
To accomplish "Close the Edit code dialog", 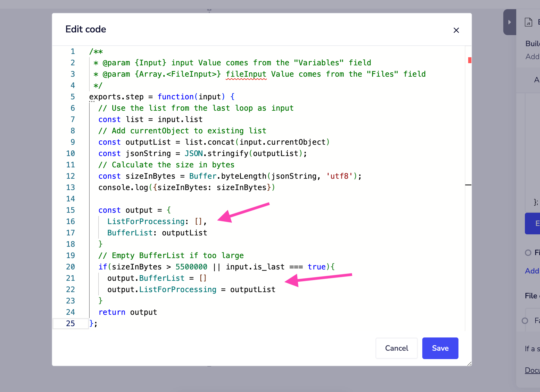I will coord(456,30).
